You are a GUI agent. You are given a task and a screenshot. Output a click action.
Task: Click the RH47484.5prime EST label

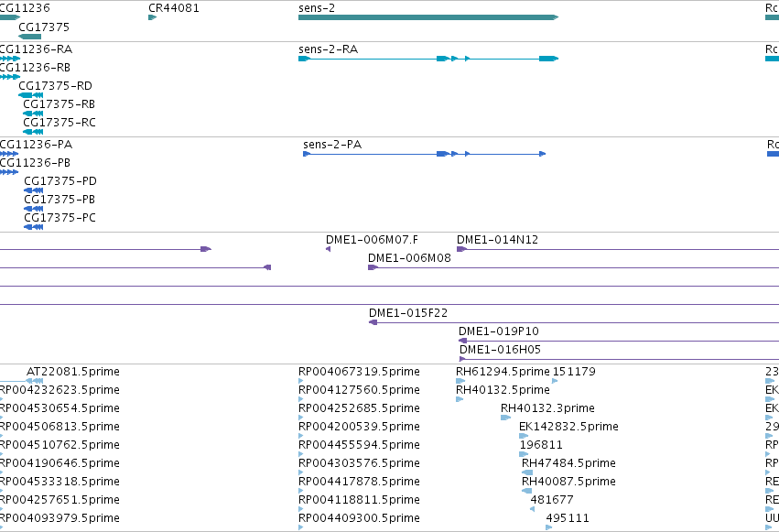[x=568, y=463]
